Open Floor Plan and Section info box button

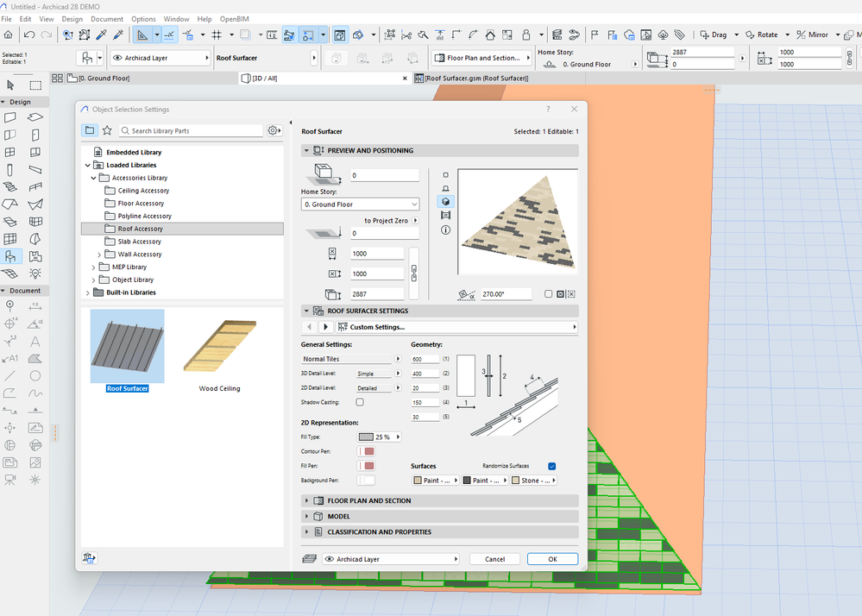click(481, 58)
